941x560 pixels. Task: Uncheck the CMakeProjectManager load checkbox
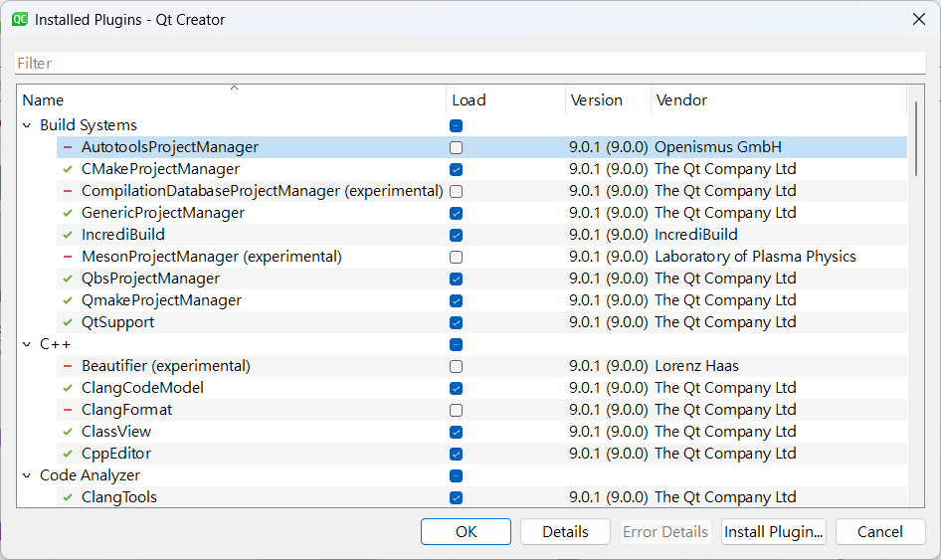click(457, 169)
